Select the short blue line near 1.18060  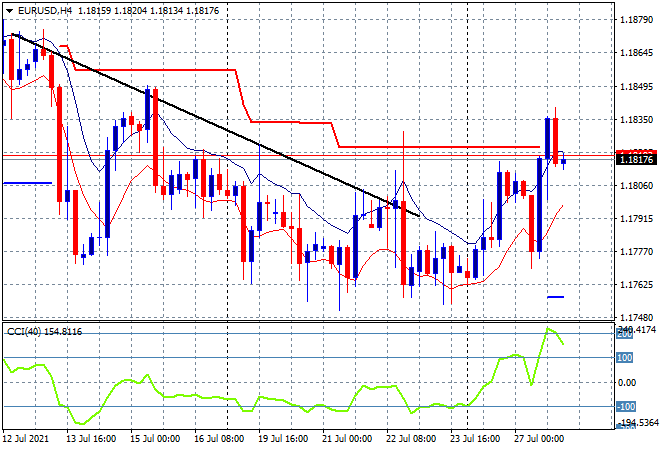pyautogui.click(x=27, y=183)
